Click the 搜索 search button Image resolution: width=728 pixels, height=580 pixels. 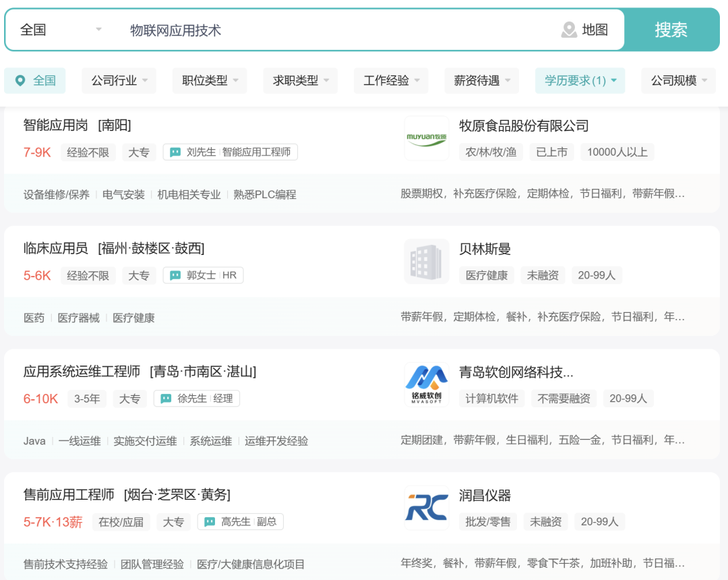point(671,30)
